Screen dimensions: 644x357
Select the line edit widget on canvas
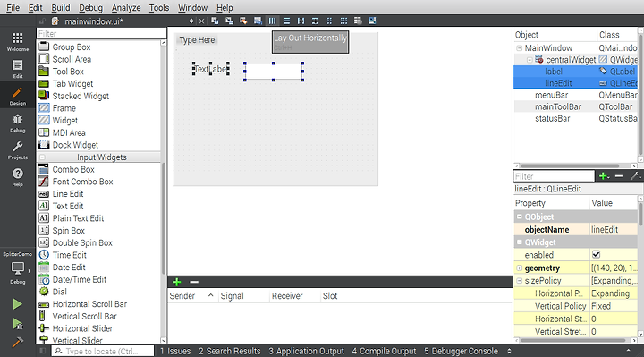point(274,72)
